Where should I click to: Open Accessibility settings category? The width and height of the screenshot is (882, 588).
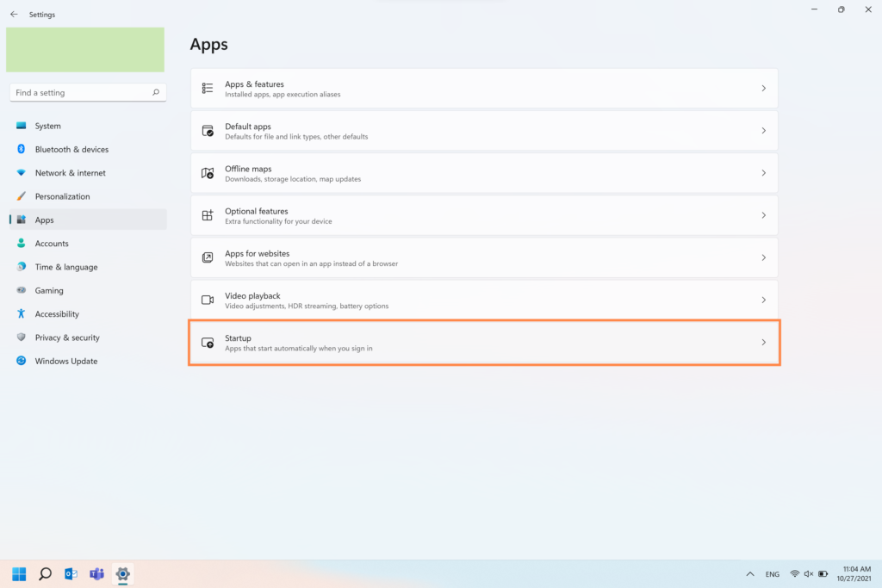tap(57, 314)
